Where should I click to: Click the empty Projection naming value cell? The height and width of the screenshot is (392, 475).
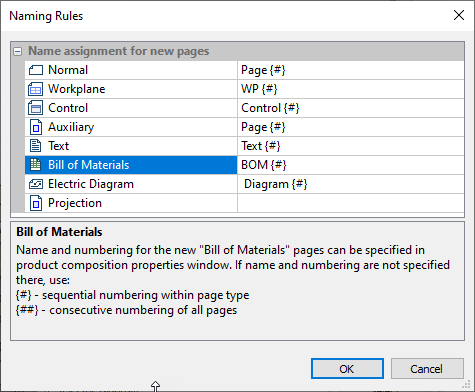[351, 203]
